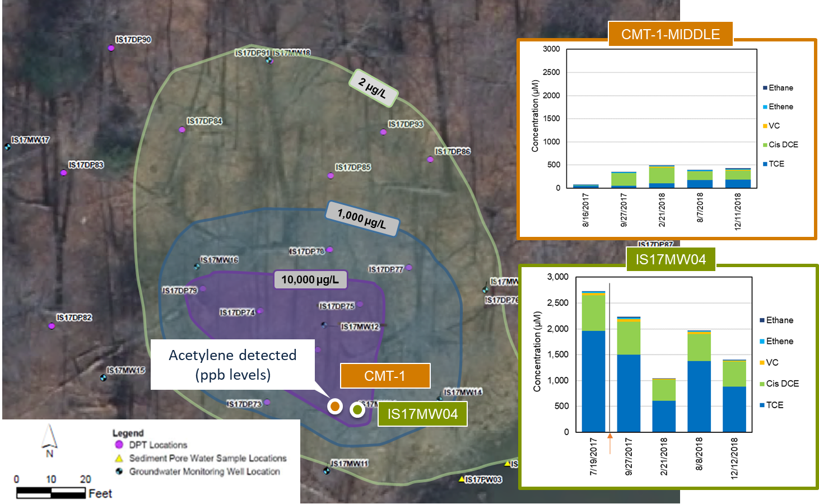Click the IS17MW04 chart title banner
This screenshot has height=504, width=819.
[671, 259]
